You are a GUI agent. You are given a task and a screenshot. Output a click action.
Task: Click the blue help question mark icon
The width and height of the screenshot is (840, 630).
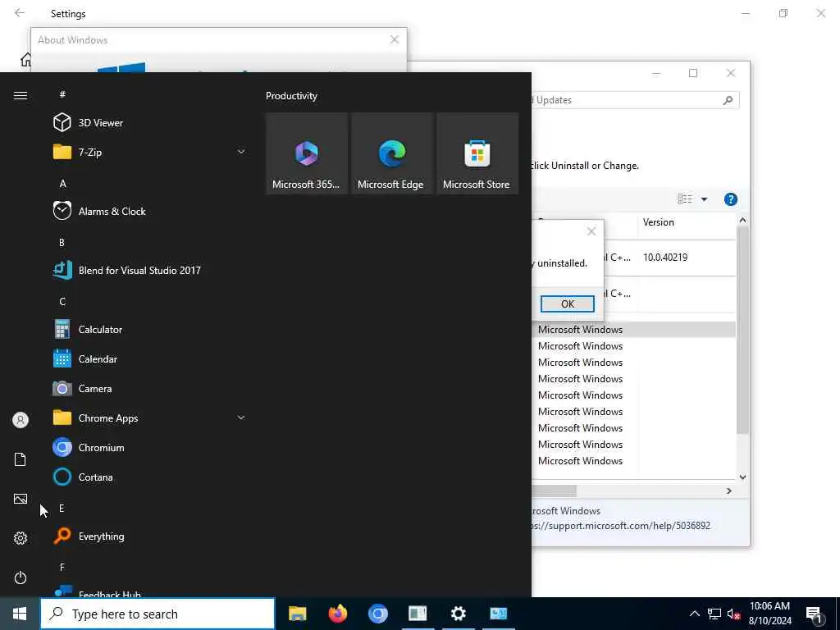click(x=730, y=199)
